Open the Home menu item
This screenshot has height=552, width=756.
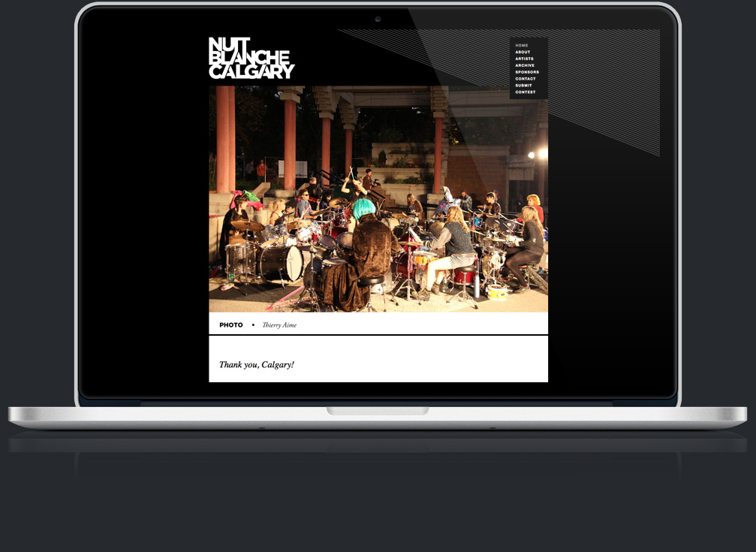point(522,45)
